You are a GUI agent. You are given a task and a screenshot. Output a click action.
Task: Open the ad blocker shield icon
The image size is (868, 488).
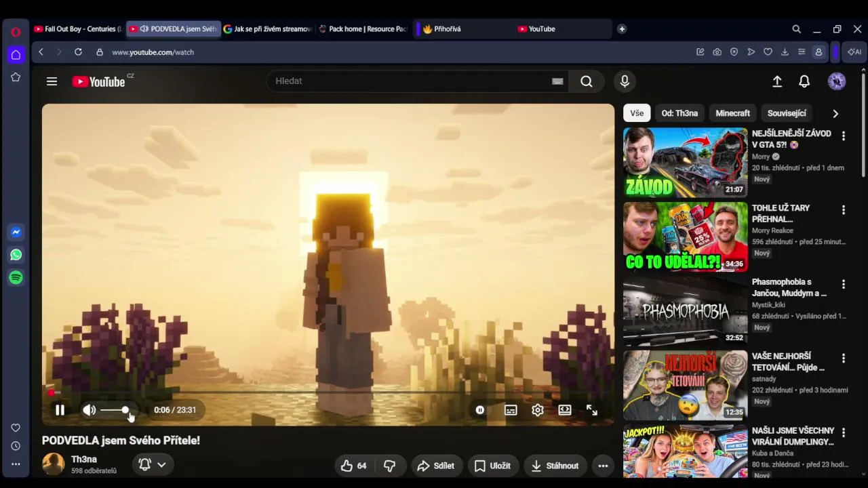pos(734,52)
